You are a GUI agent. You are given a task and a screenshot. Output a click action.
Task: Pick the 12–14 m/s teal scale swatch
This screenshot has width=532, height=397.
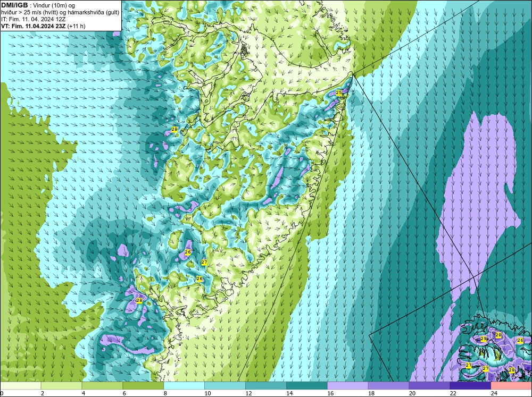click(x=266, y=386)
